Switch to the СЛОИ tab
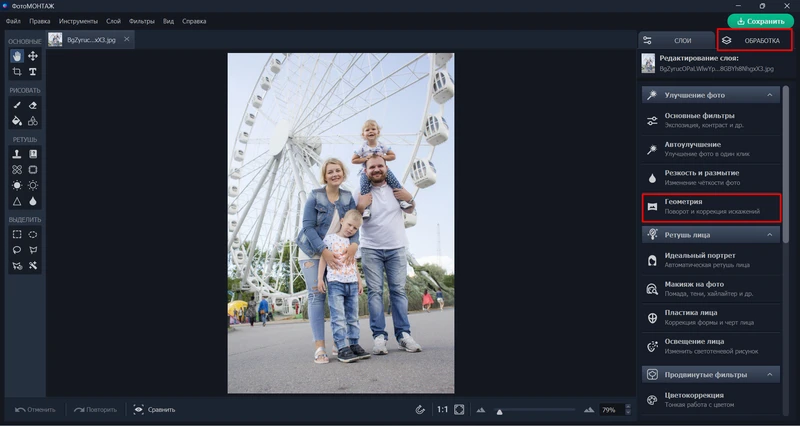Image resolution: width=800 pixels, height=426 pixels. [676, 40]
